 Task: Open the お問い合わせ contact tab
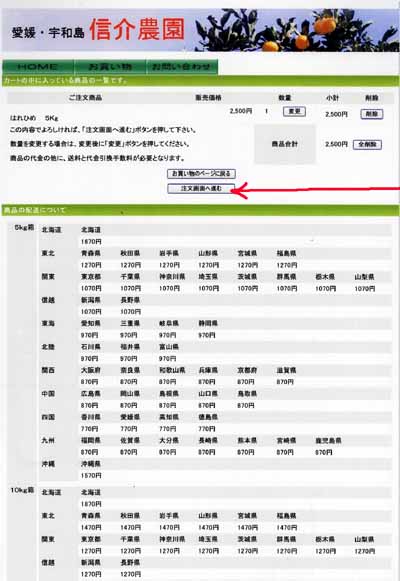(181, 67)
